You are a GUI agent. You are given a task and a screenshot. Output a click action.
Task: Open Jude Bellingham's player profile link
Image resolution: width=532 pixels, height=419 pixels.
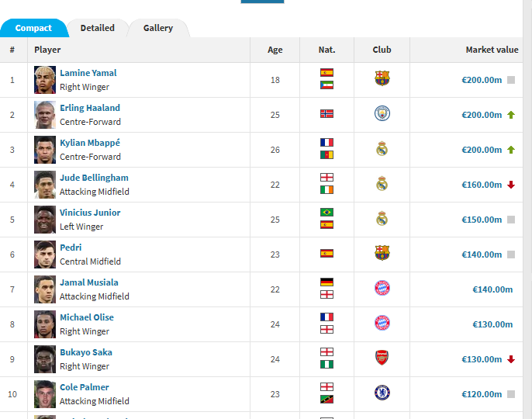point(94,178)
